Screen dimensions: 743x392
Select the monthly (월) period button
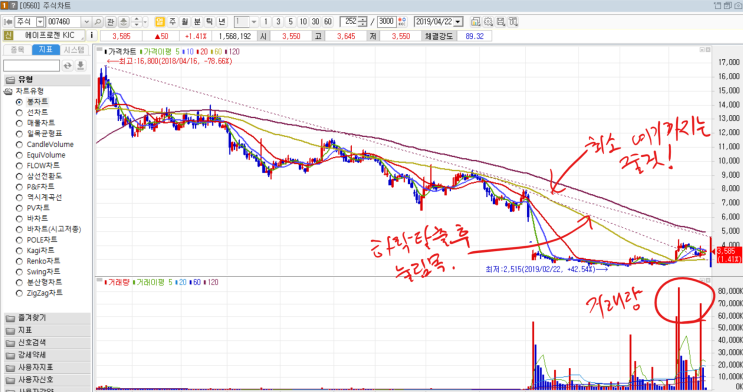coord(185,22)
